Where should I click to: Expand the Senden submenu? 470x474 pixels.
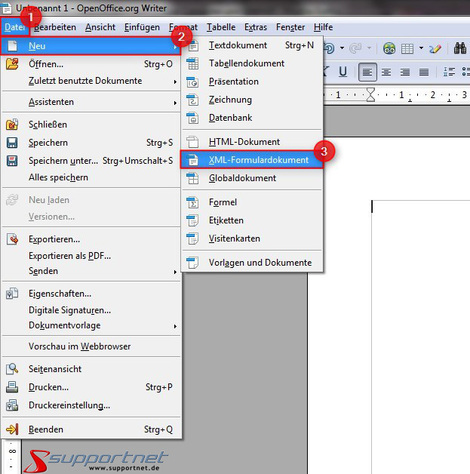(x=91, y=271)
